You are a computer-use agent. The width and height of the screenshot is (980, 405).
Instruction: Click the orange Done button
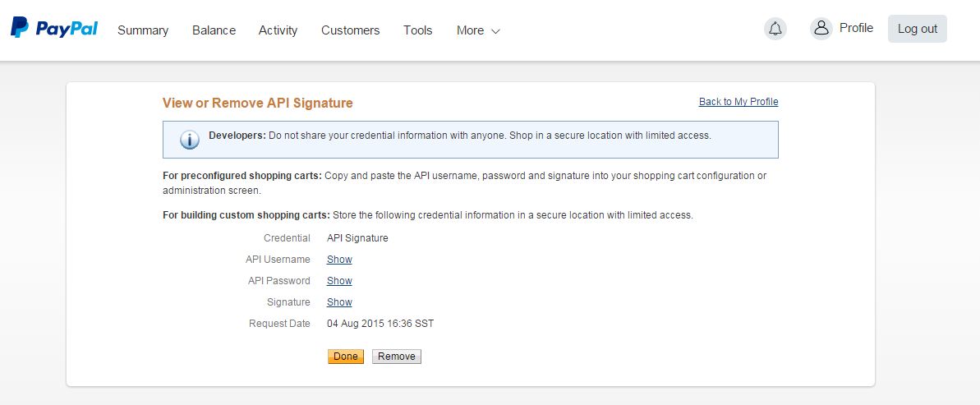346,357
